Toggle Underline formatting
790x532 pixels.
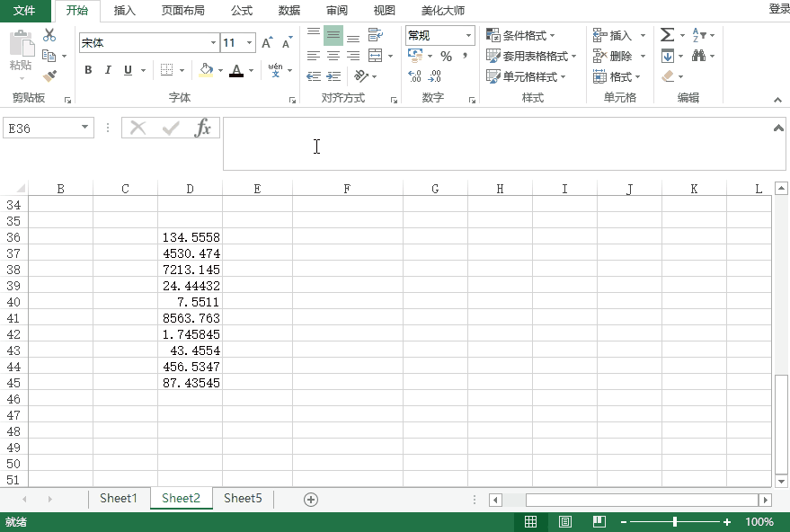[x=128, y=70]
